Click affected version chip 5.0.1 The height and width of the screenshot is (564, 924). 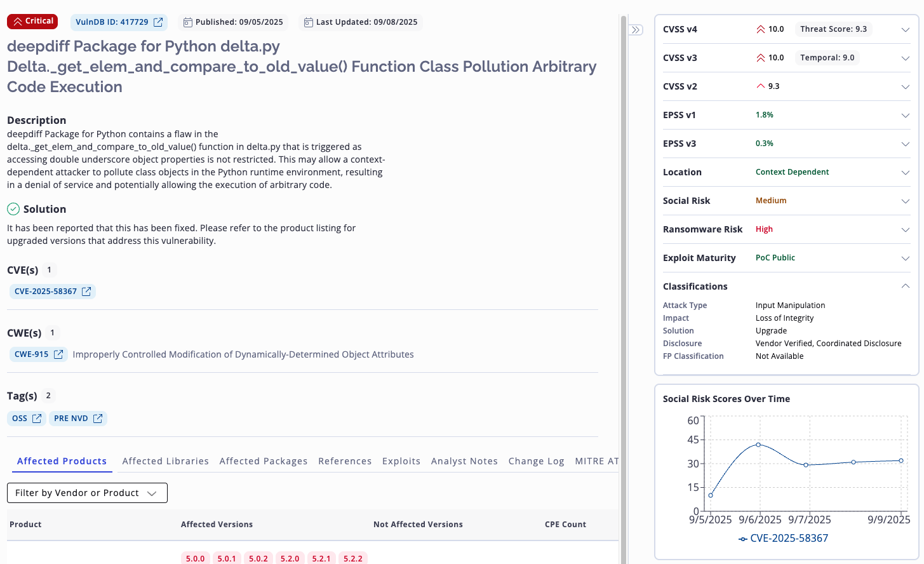tap(227, 558)
